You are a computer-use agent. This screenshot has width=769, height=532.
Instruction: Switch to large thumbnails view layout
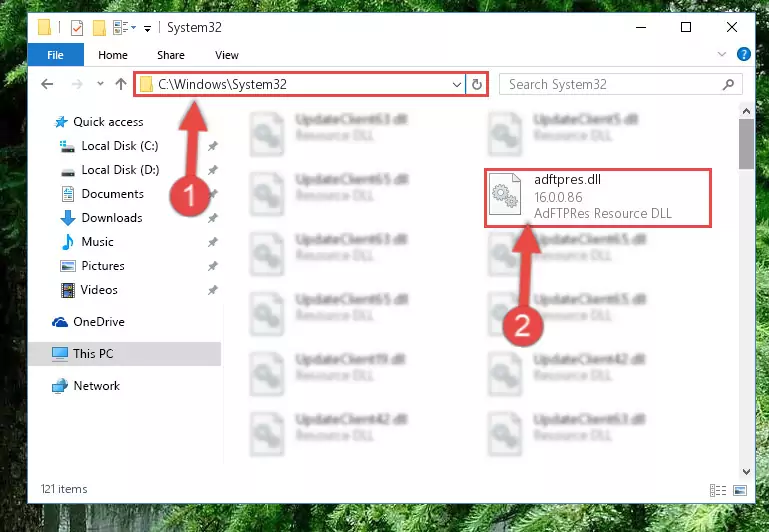740,490
